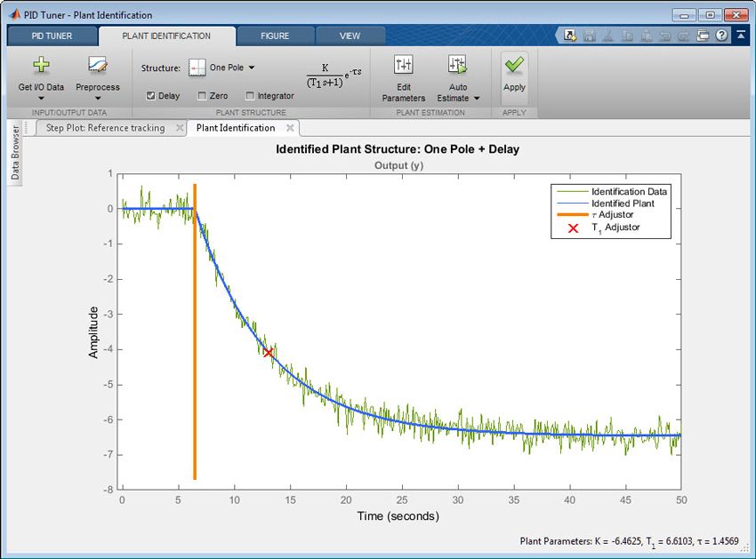756x559 pixels.
Task: Switch to the PID TUNER tab
Action: coord(53,36)
